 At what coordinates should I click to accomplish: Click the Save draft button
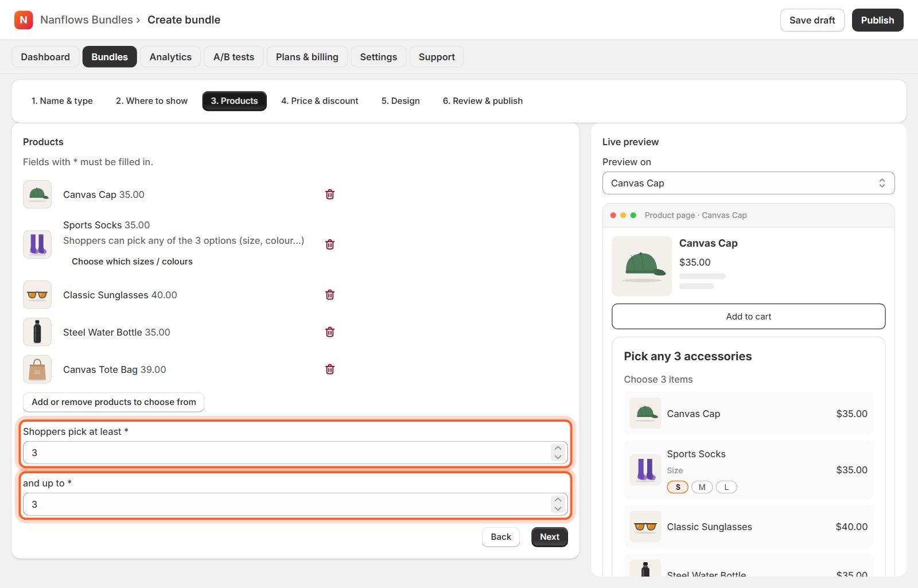coord(812,20)
